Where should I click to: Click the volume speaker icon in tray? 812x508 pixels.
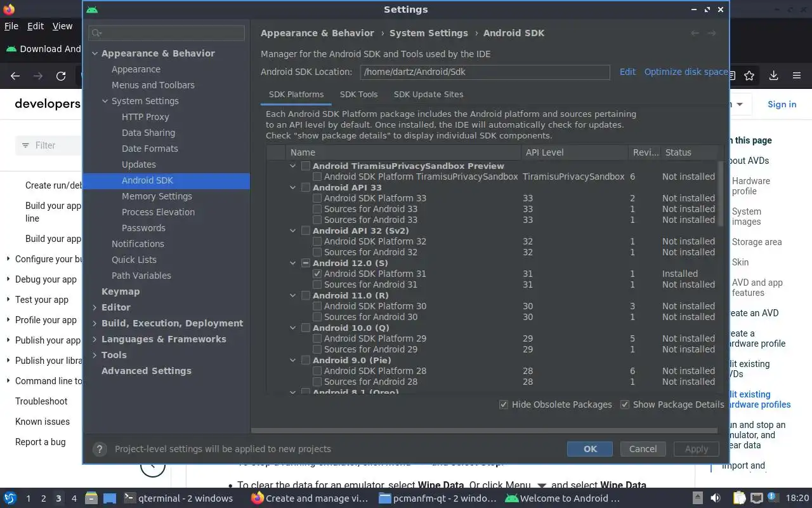point(715,498)
